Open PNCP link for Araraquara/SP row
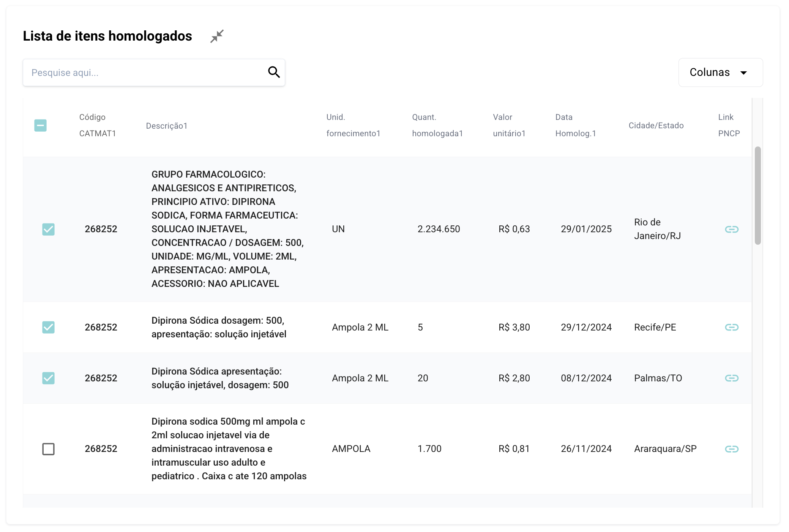 [731, 449]
